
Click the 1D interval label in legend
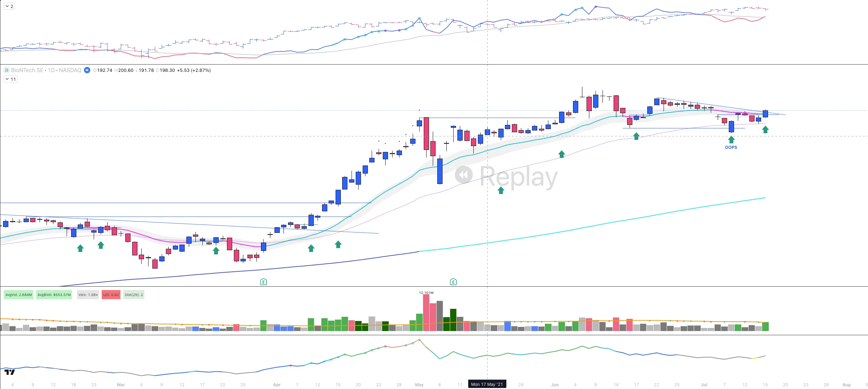tap(51, 70)
